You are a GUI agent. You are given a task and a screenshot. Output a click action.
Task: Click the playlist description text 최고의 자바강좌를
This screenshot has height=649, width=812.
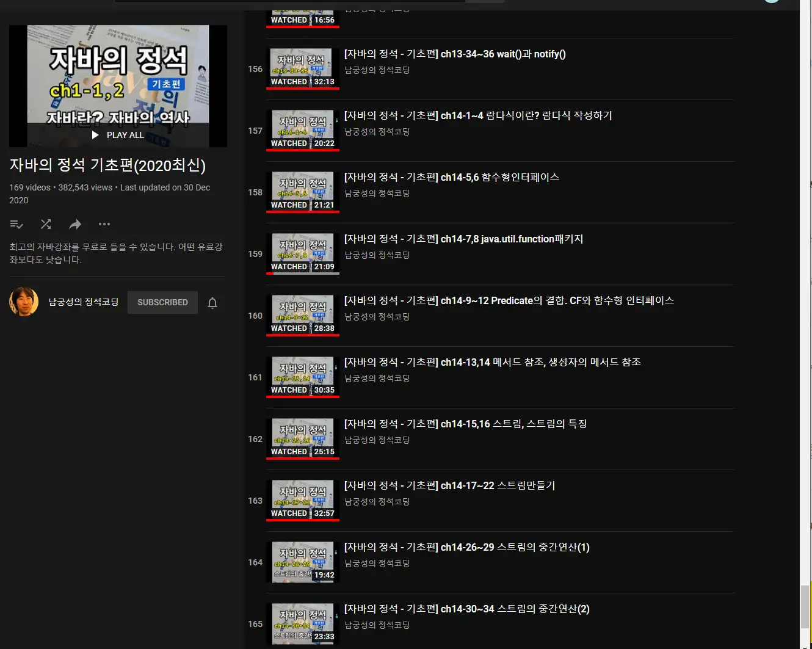pos(116,253)
